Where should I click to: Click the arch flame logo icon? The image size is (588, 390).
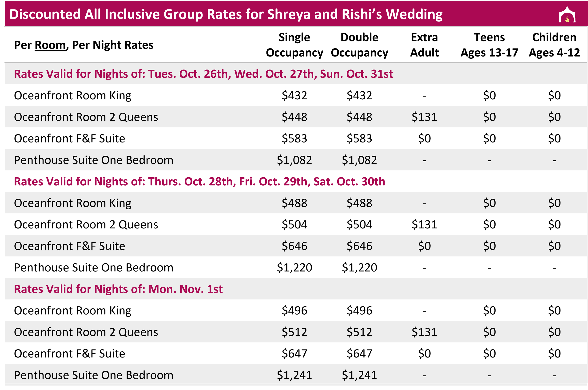[x=567, y=14]
